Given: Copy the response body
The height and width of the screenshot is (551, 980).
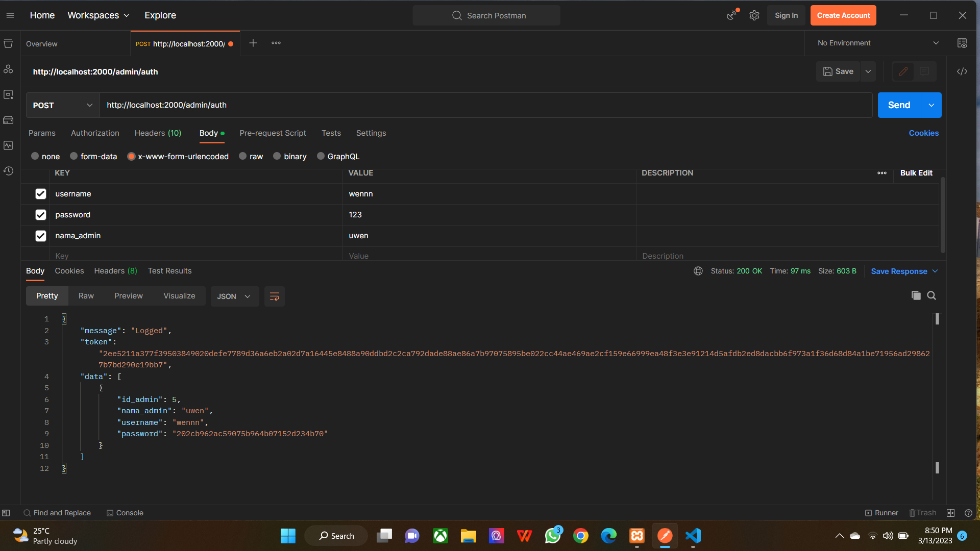Looking at the screenshot, I should (x=916, y=295).
